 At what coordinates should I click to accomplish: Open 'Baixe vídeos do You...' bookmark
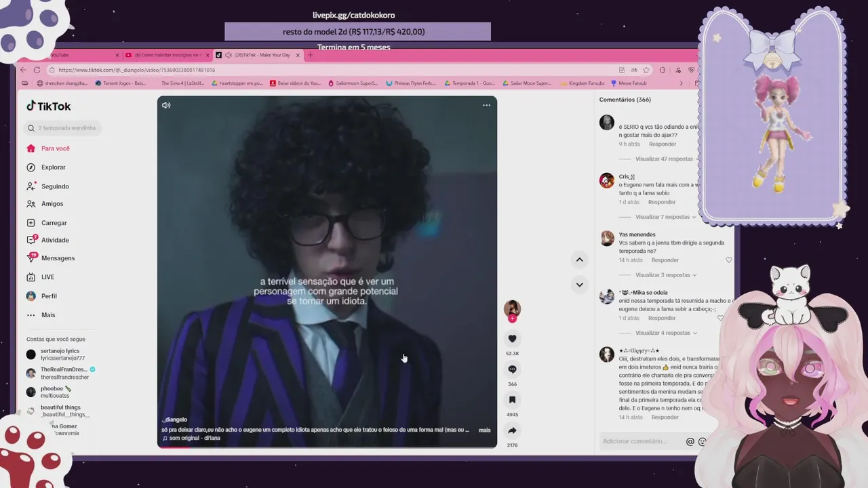pyautogui.click(x=296, y=83)
